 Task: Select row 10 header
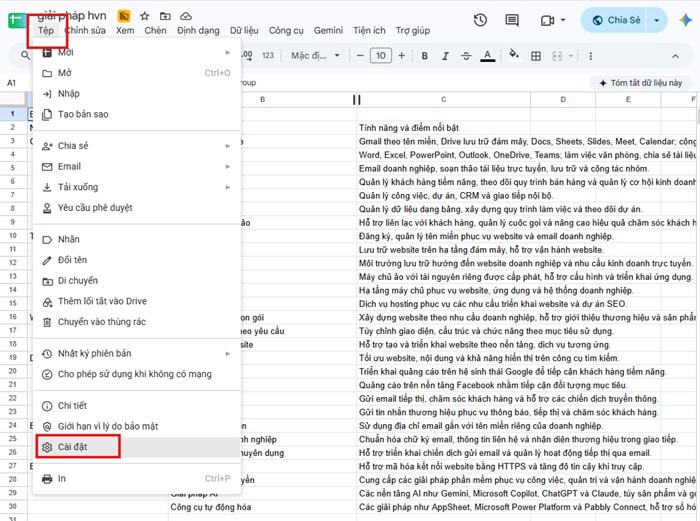(13, 236)
